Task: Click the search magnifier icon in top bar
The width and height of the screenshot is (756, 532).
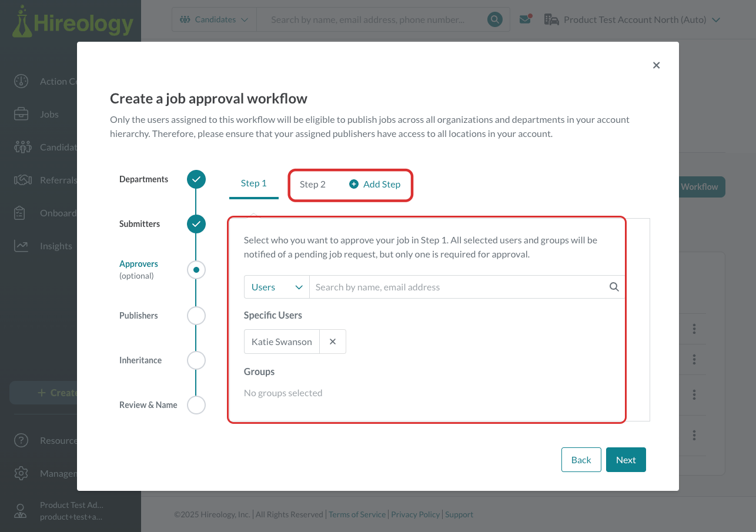Action: point(495,19)
